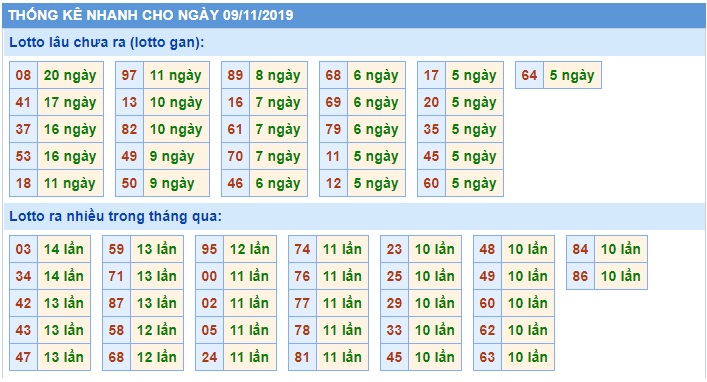Click the '20 ngày' cell
The width and height of the screenshot is (707, 382).
point(70,75)
